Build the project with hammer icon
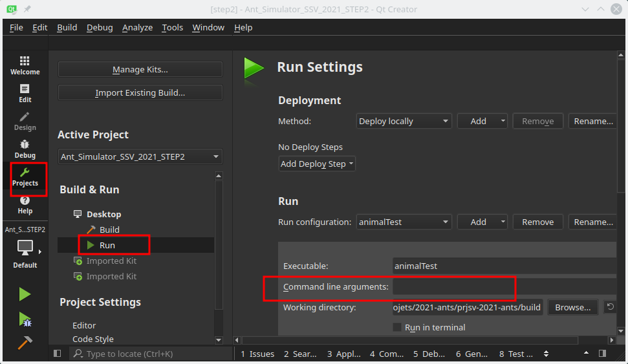 pyautogui.click(x=25, y=343)
